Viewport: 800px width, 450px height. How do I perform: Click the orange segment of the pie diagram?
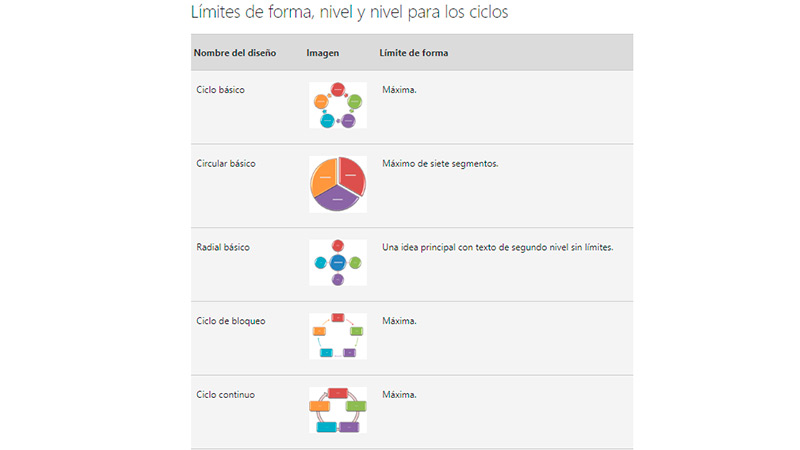323,178
